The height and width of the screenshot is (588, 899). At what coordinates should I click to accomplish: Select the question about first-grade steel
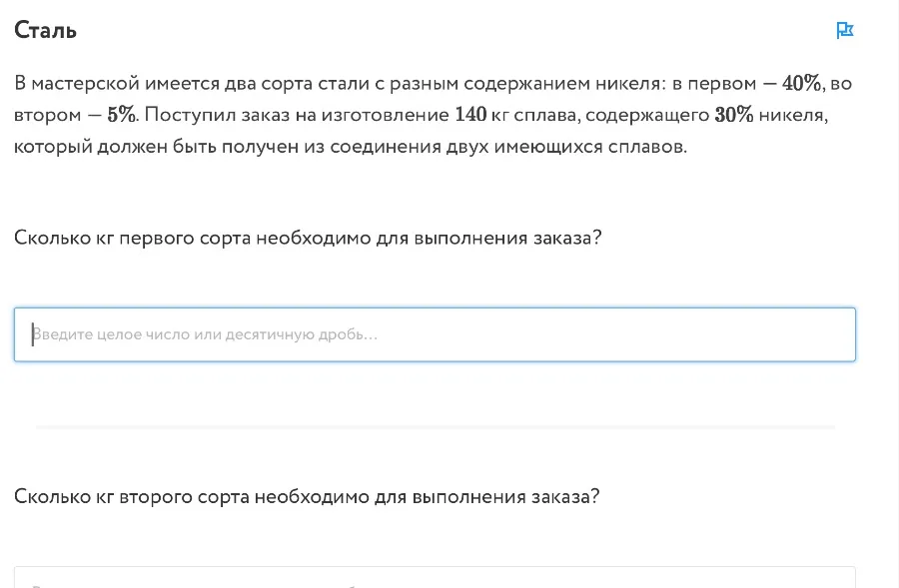coord(308,237)
